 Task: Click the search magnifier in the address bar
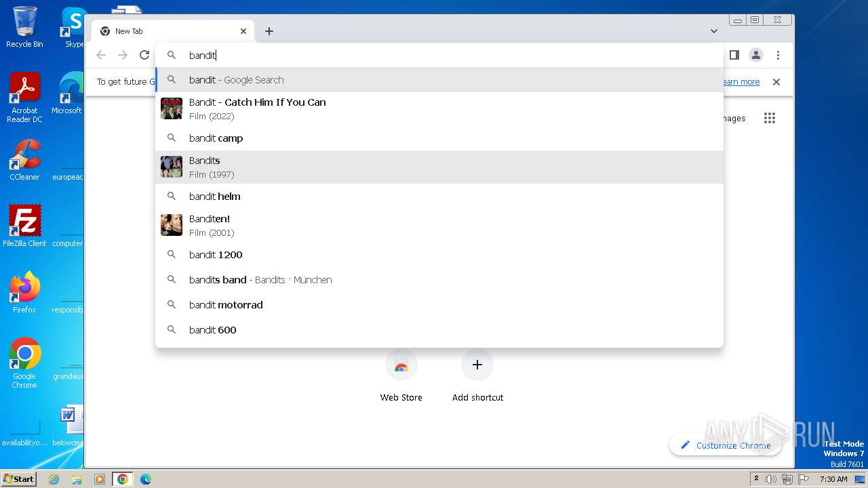(172, 55)
